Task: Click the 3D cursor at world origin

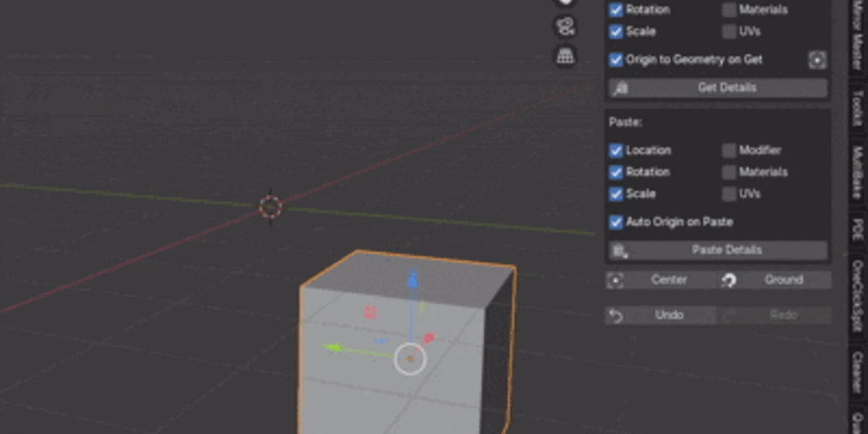Action: point(271,208)
